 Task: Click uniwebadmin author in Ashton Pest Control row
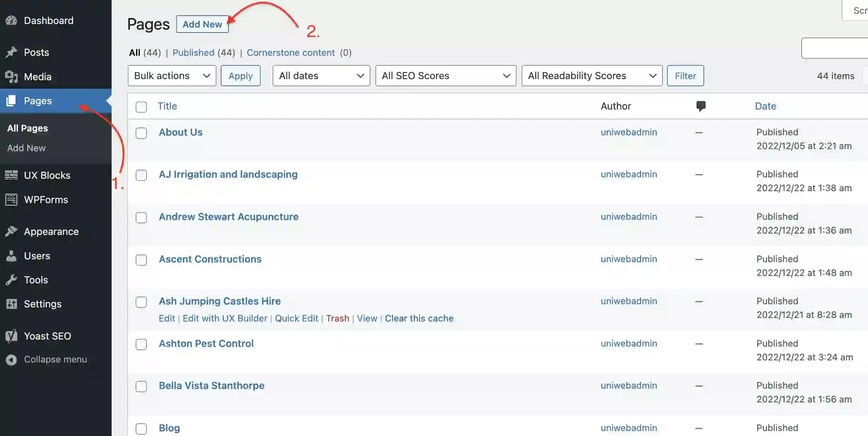629,343
